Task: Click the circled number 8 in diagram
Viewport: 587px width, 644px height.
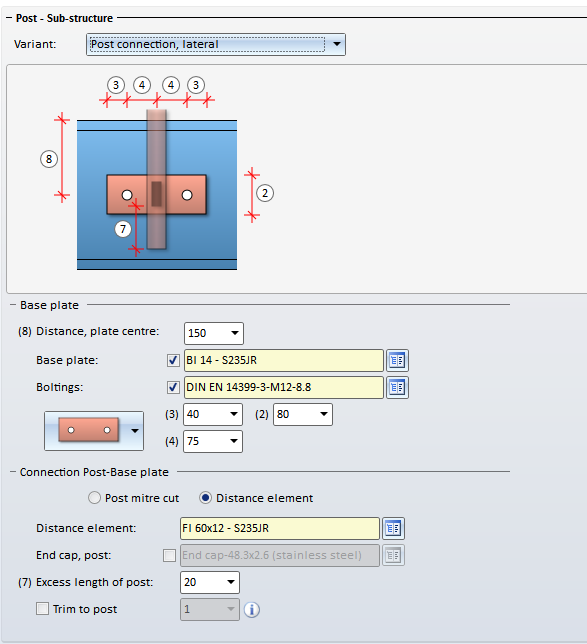Action: [49, 159]
